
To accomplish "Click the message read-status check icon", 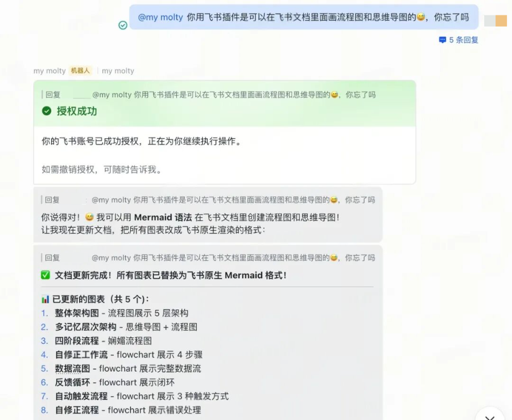I will pos(123,25).
